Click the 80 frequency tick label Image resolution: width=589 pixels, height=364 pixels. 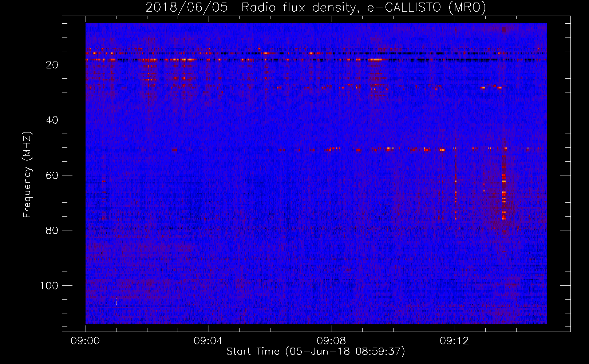point(52,230)
